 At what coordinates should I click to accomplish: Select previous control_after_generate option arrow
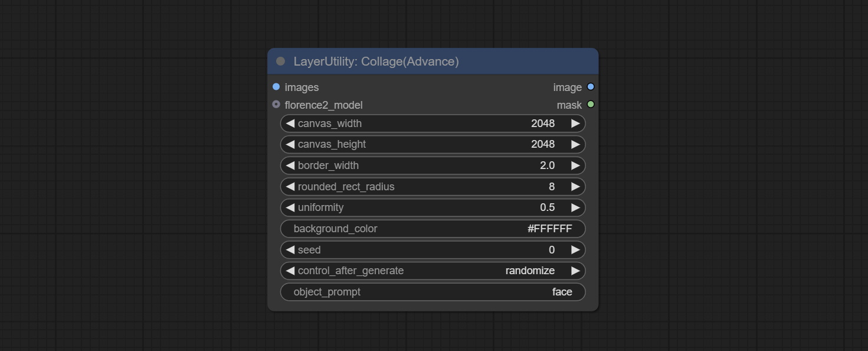pyautogui.click(x=290, y=271)
